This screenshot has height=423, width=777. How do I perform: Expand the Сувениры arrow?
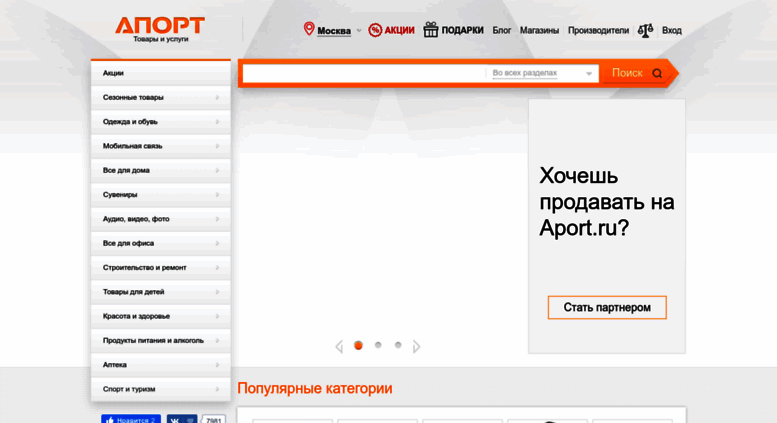(217, 195)
